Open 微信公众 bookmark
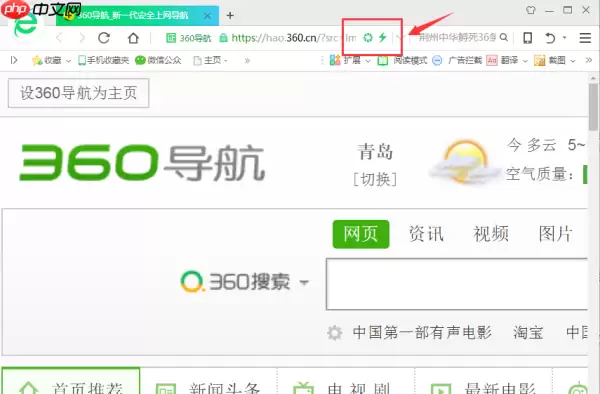The image size is (600, 394). (158, 60)
